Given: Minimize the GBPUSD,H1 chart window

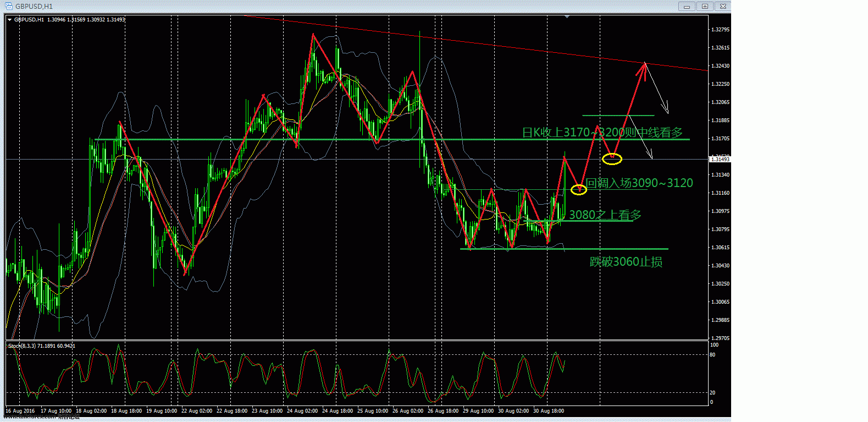Looking at the screenshot, I should pyautogui.click(x=687, y=7).
